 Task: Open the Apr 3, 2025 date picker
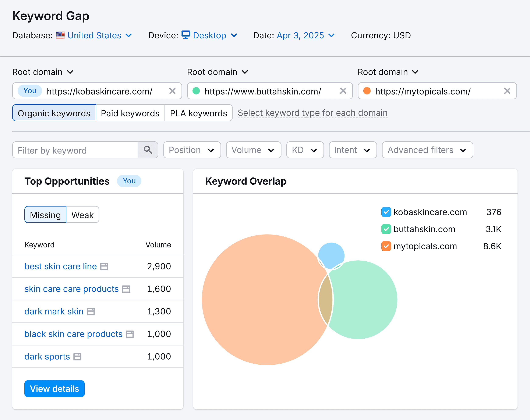(x=305, y=35)
